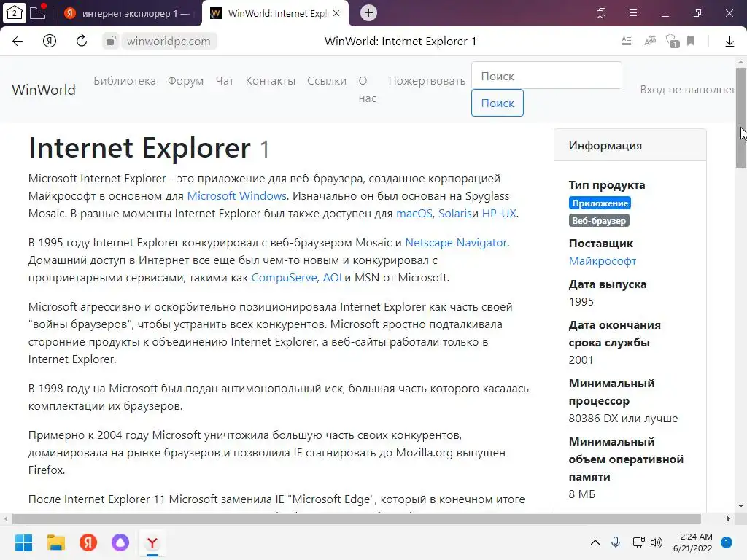Open the page translate icon

point(650,41)
